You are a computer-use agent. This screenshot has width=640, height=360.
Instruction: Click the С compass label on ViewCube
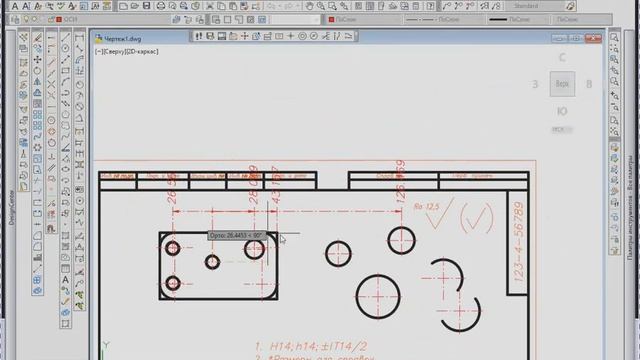coord(562,58)
